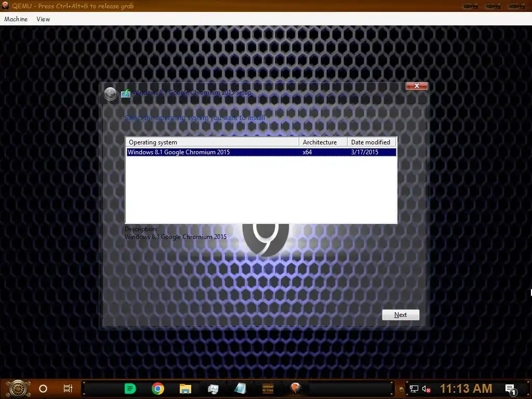Click the QEMU icon in window title bar
This screenshot has height=399, width=532.
5,5
